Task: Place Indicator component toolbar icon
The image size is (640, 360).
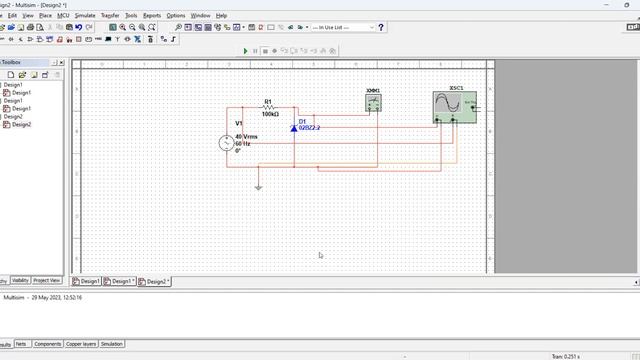Action: [x=79, y=39]
